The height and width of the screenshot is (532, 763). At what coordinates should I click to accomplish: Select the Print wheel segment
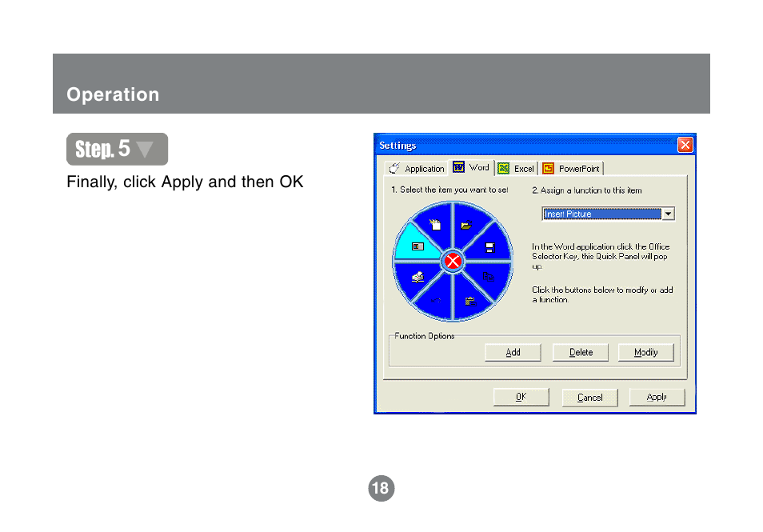[417, 278]
